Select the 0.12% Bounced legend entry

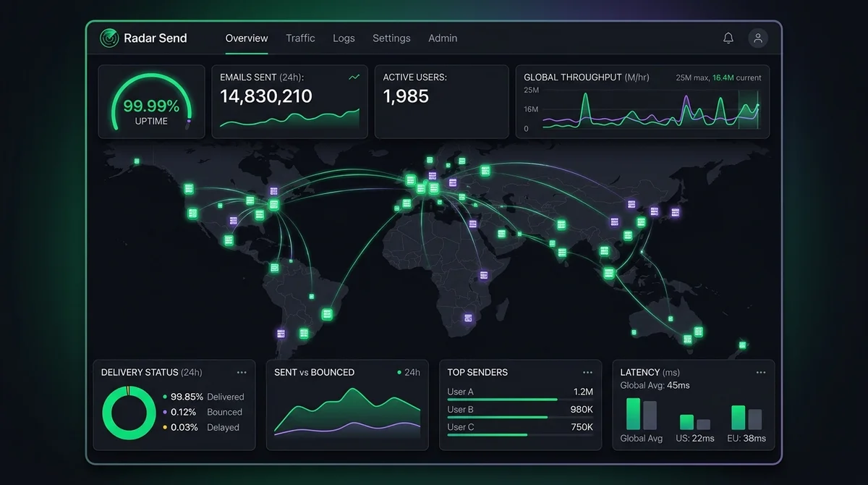pos(203,412)
